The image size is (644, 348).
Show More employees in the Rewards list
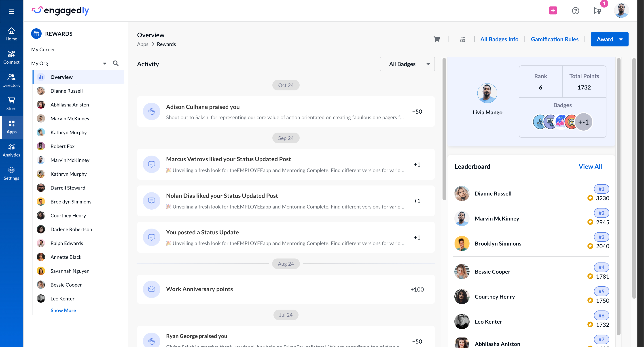pos(63,310)
